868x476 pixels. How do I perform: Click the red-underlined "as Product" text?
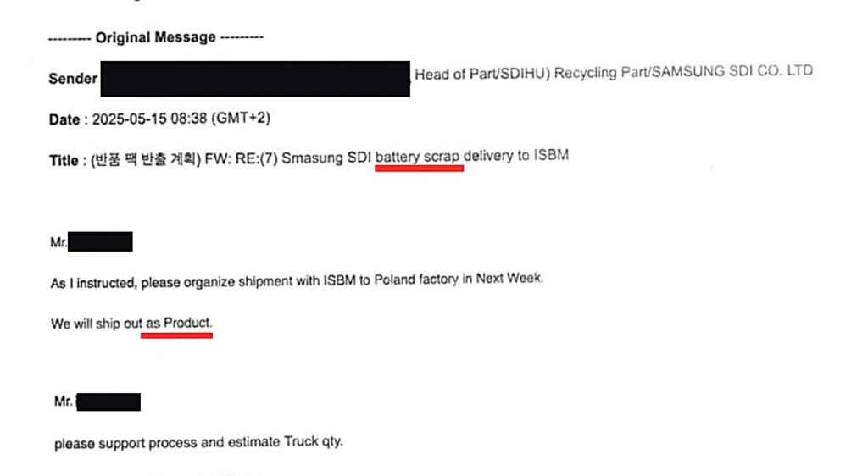pyautogui.click(x=178, y=324)
